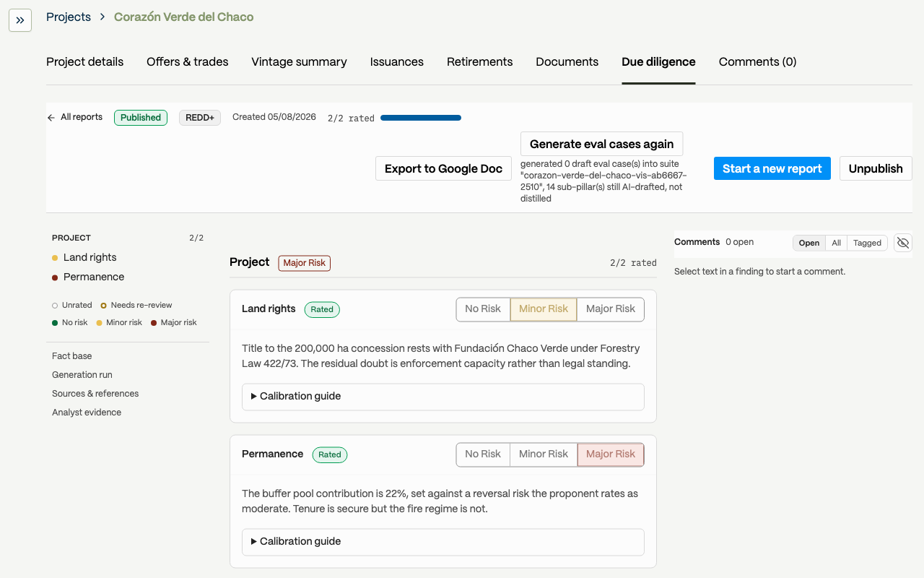Screen dimensions: 924x578
Task: Unpublish the report
Action: 876,168
